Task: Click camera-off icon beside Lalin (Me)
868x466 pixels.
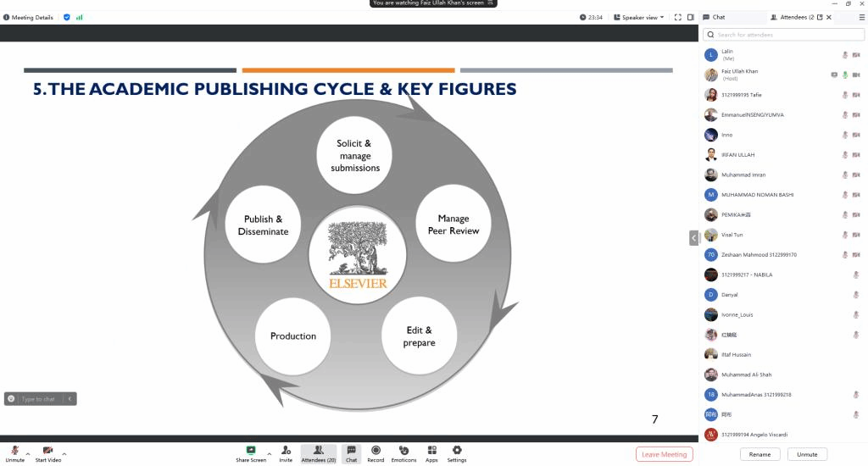Action: click(x=856, y=55)
